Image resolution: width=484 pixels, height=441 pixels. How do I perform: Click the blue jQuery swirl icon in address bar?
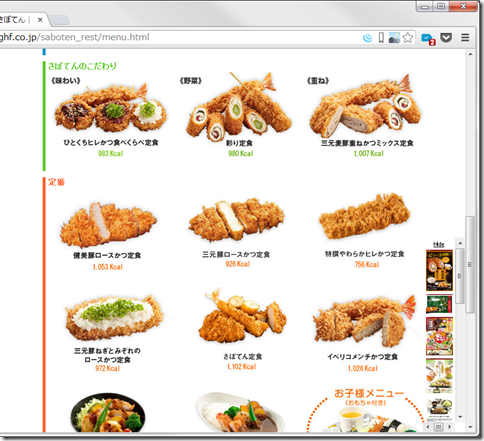click(368, 38)
